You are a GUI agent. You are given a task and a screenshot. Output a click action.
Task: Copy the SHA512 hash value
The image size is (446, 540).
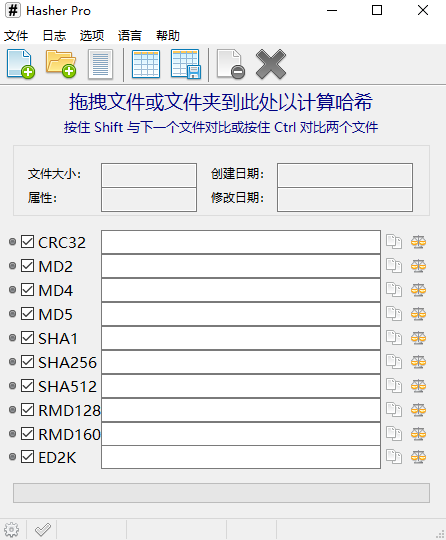[x=394, y=386]
